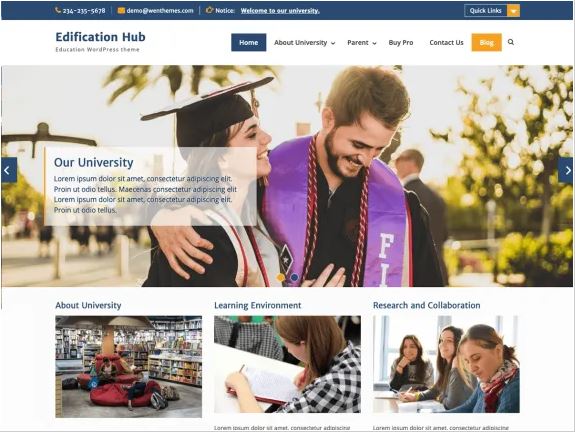
Task: Click the Edification Hub site title
Action: pyautogui.click(x=100, y=37)
